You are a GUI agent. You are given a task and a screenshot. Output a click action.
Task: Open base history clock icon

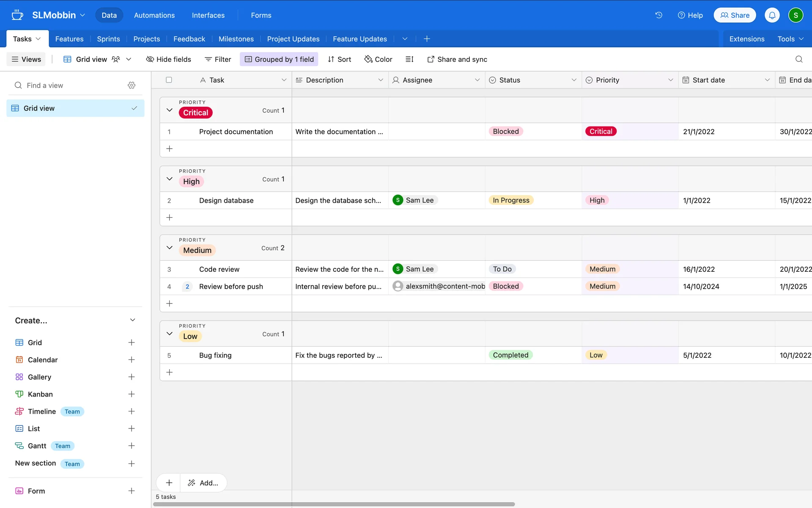[658, 15]
